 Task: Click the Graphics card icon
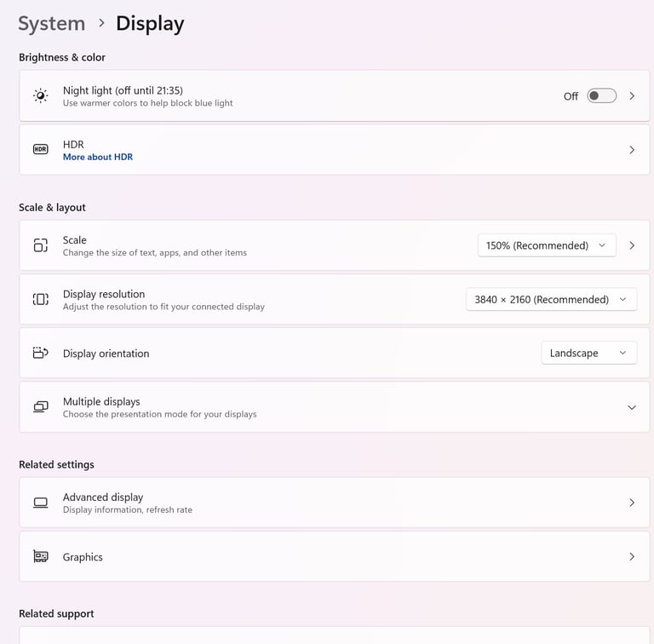(41, 556)
